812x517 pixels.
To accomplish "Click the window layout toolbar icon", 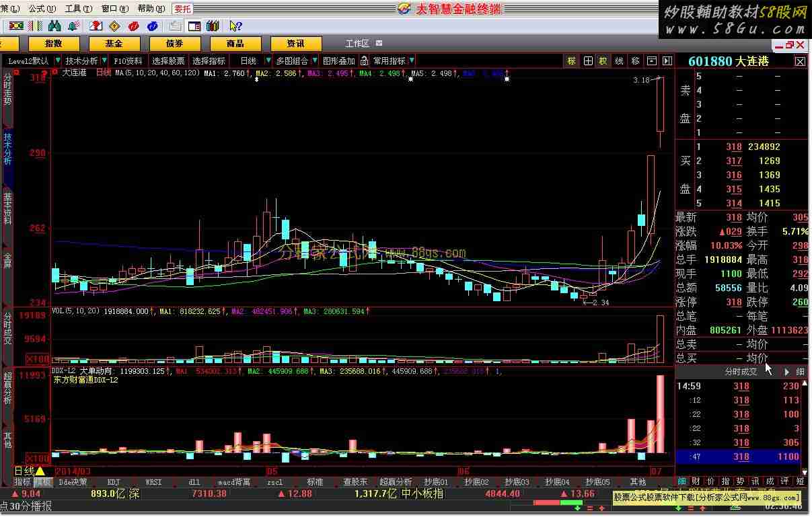I will click(194, 26).
